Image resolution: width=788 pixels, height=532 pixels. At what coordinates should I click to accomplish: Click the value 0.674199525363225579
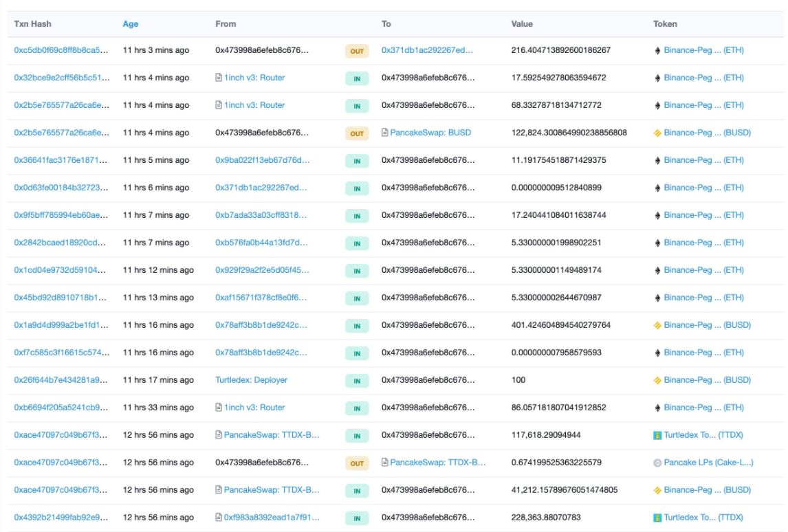coord(556,462)
